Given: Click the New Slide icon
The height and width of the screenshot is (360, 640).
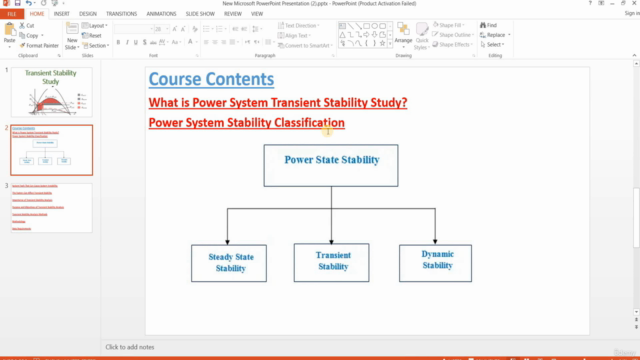Looking at the screenshot, I should 72,29.
